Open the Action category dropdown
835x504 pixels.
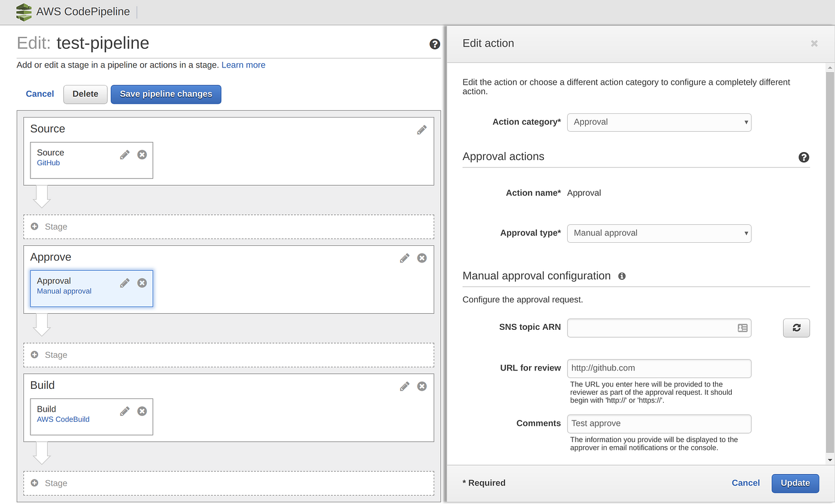659,122
